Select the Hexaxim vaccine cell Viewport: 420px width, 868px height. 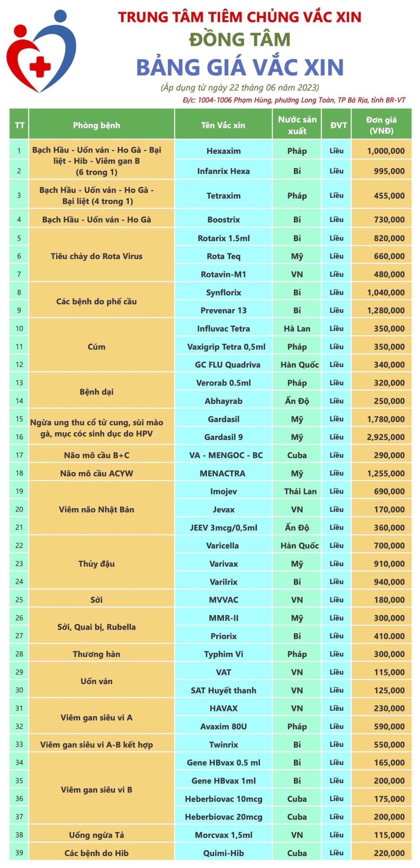point(223,151)
